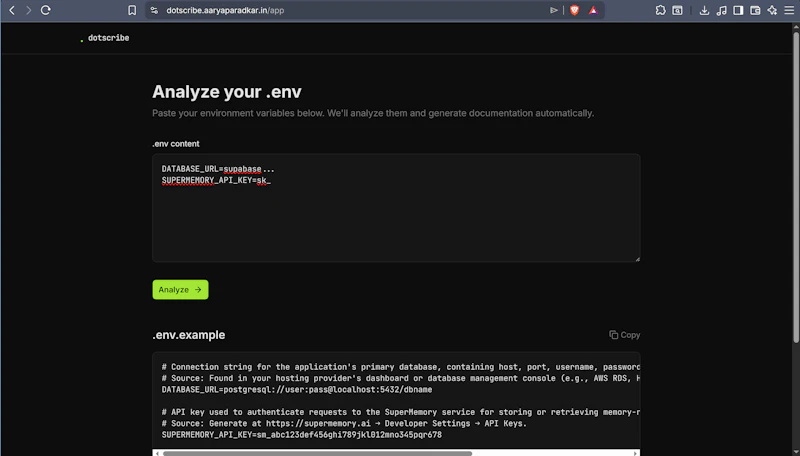Click the left arrow of horizontal scrollbar

point(157,453)
